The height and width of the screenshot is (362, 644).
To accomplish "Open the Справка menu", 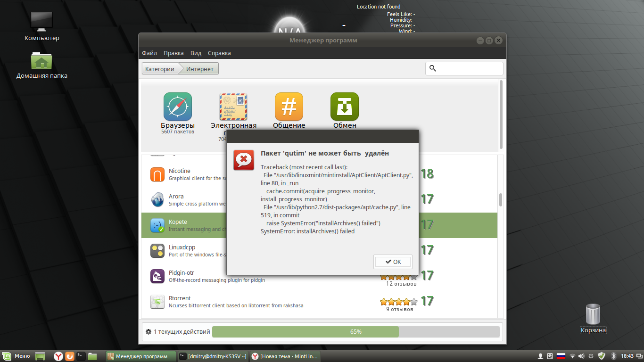I will click(219, 53).
